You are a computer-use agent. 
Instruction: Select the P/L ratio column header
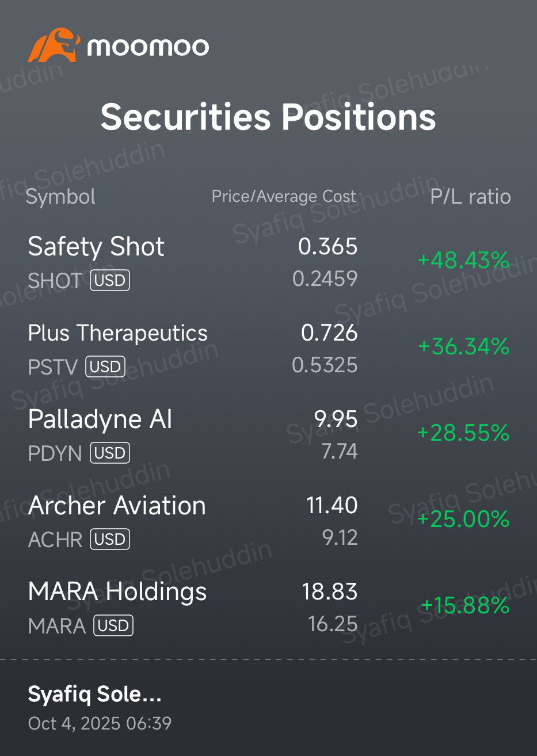pos(470,196)
